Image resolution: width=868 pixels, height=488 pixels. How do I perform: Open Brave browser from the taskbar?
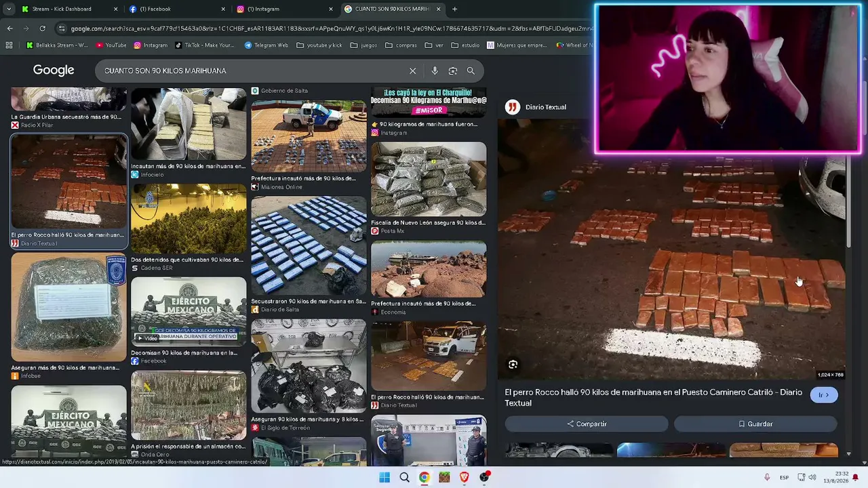coord(465,477)
